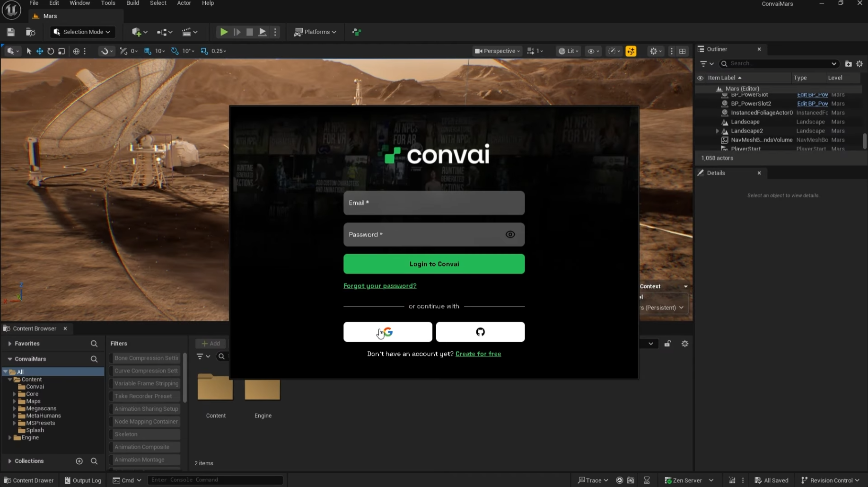Image resolution: width=868 pixels, height=487 pixels.
Task: Toggle surface snapping in the viewport
Action: click(105, 51)
